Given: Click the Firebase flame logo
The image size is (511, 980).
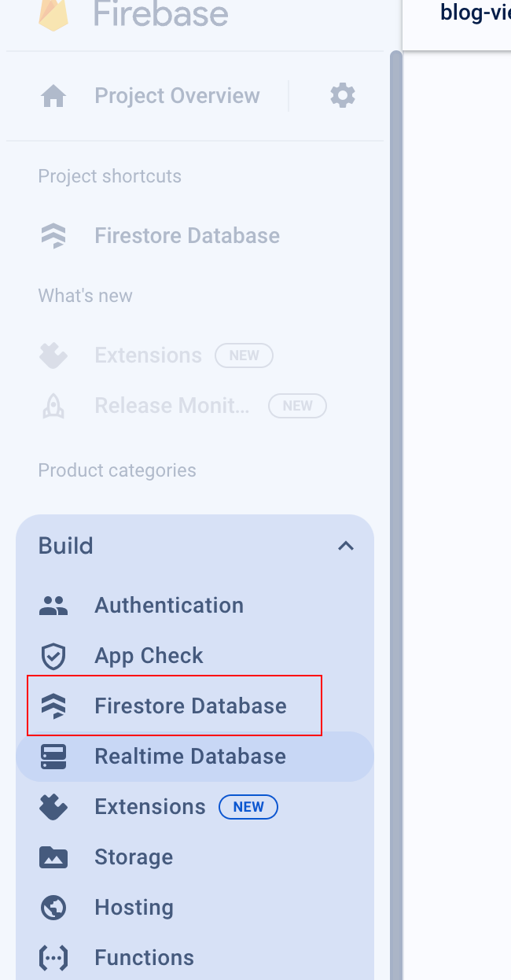Looking at the screenshot, I should (x=53, y=14).
